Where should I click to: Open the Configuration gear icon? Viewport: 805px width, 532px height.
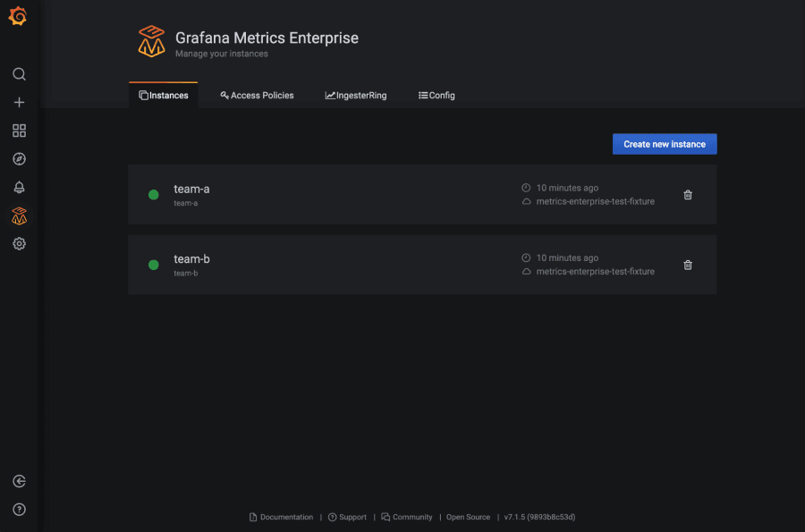click(x=19, y=243)
